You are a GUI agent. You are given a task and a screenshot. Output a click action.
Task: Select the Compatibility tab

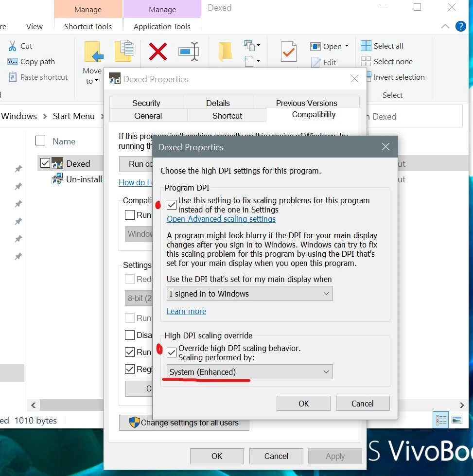[x=314, y=114]
